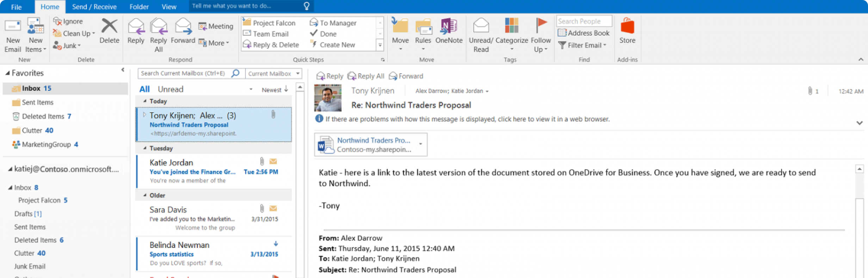The width and height of the screenshot is (868, 278).
Task: Create New quick step
Action: 333,45
